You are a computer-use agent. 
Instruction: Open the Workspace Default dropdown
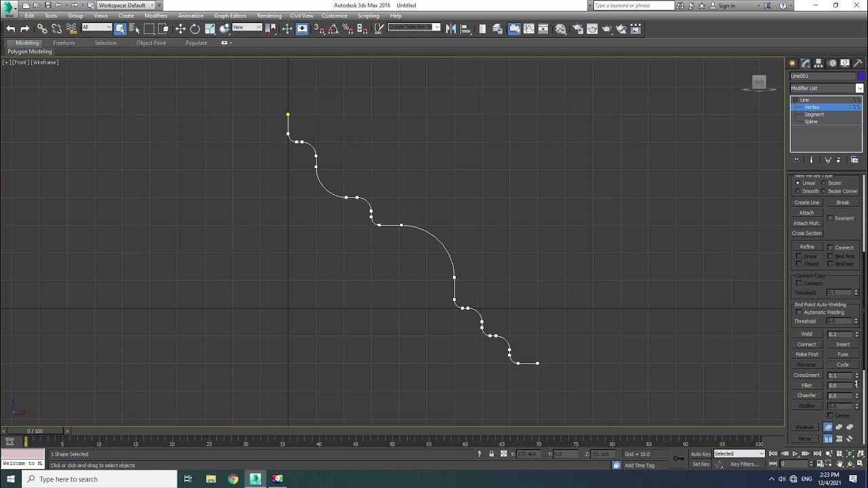point(125,5)
